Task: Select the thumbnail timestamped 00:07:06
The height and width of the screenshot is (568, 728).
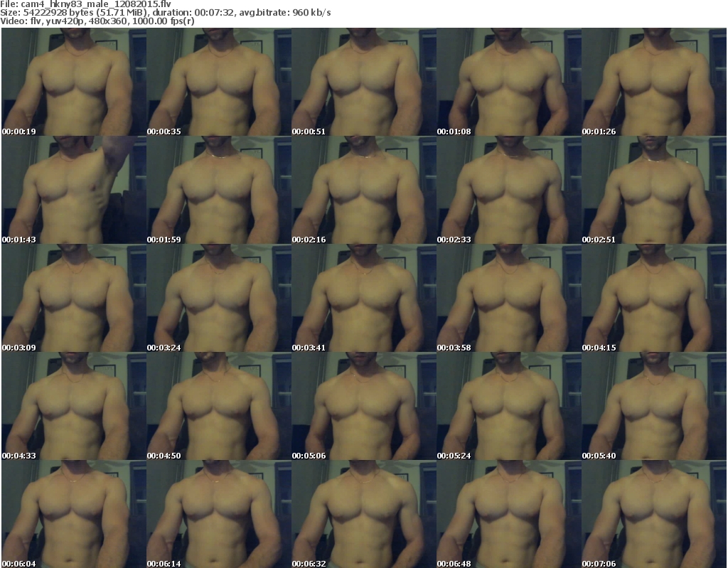Action: (x=654, y=514)
